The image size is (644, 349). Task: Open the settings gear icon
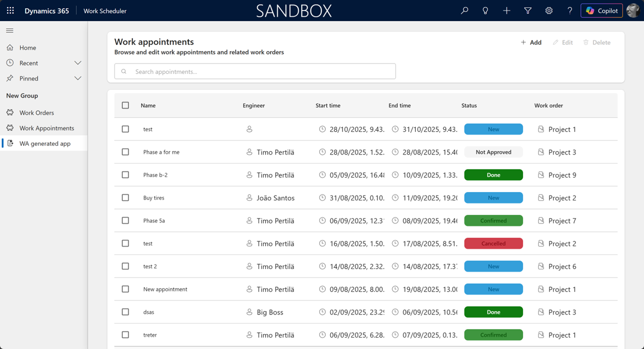tap(549, 10)
